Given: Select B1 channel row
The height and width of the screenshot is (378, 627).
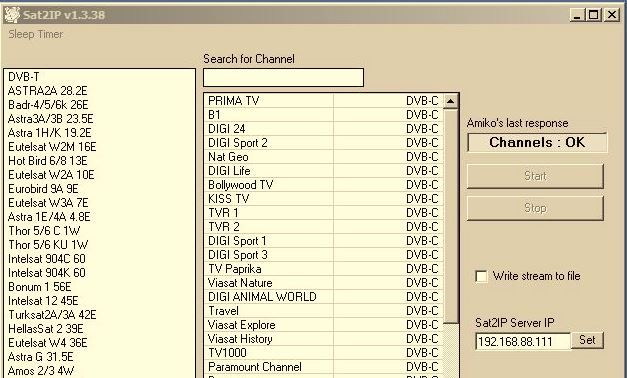Looking at the screenshot, I should pyautogui.click(x=324, y=114).
